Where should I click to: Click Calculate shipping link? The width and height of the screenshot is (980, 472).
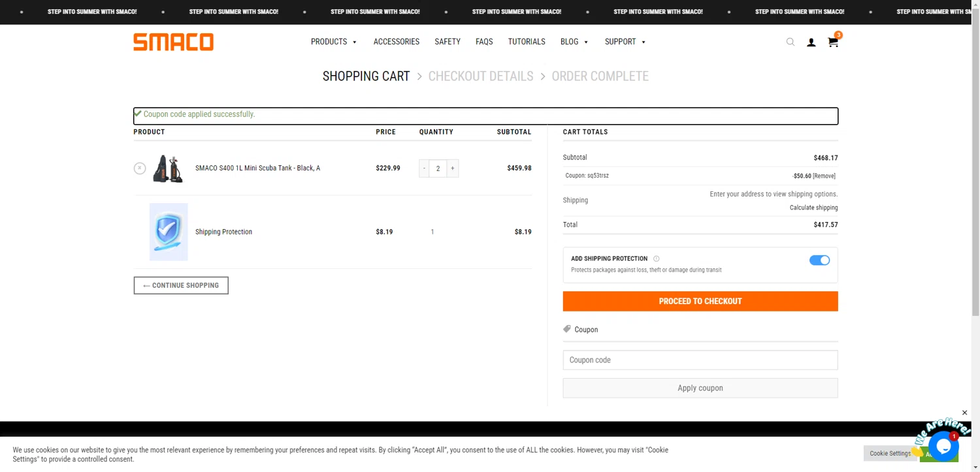click(813, 208)
